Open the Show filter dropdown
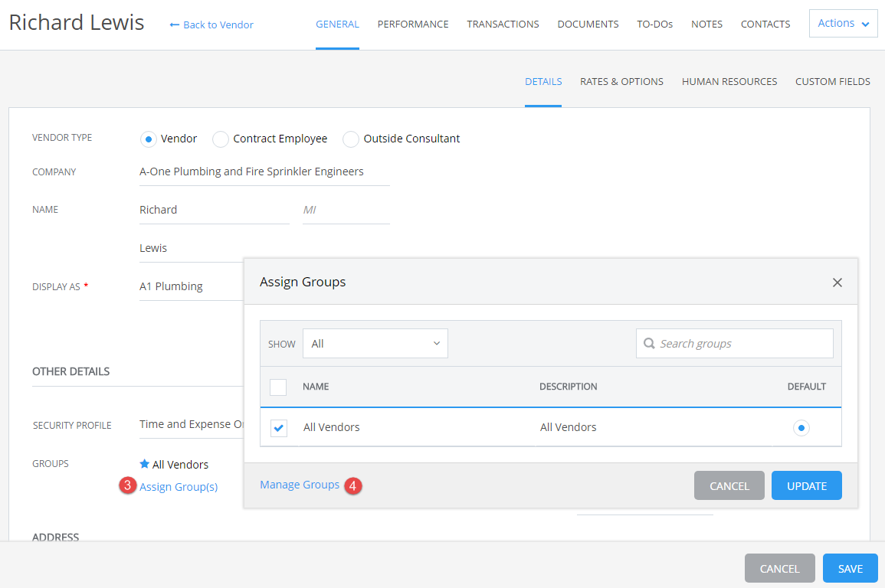The image size is (885, 588). click(375, 344)
